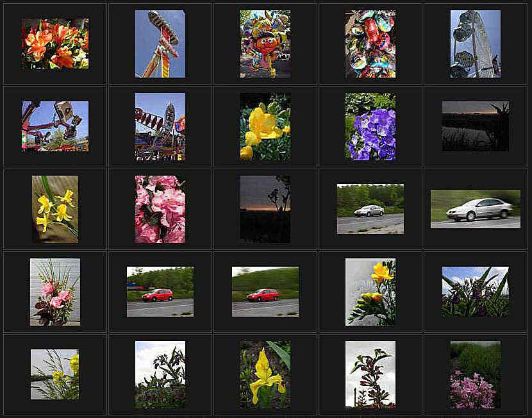532x418 pixels.
Task: Open the pink wildflowers in grass photo
Action: point(475,374)
